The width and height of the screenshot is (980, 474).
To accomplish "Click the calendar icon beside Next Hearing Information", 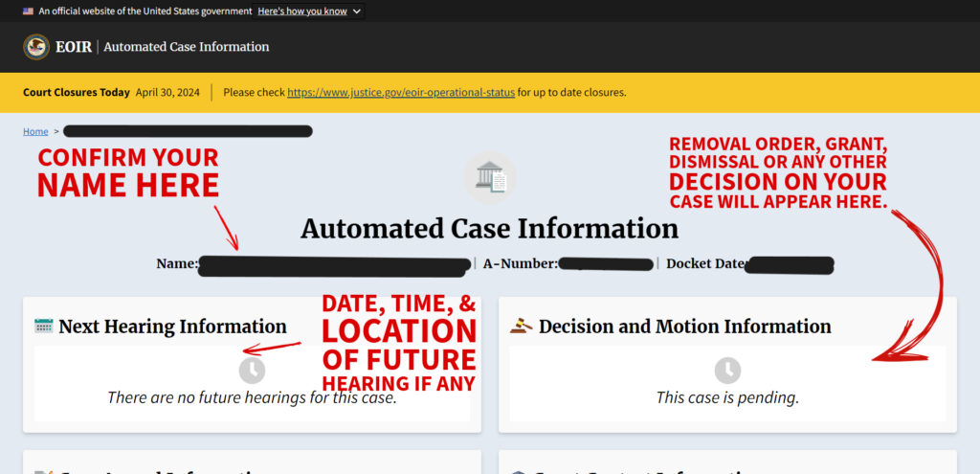I will [x=44, y=326].
